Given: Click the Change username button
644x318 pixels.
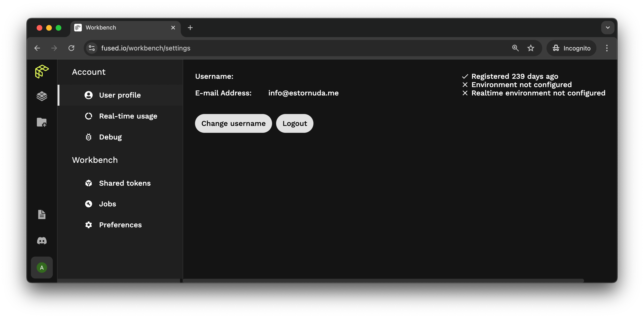Looking at the screenshot, I should (x=233, y=123).
